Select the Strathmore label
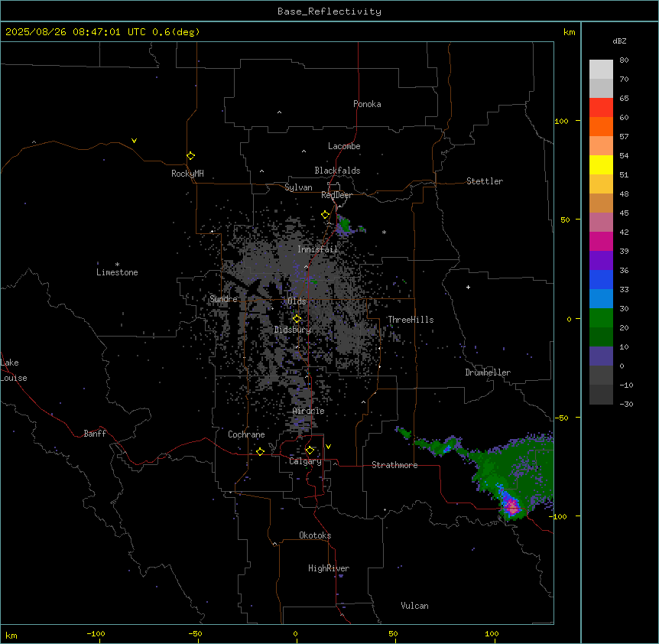The width and height of the screenshot is (659, 644). tap(394, 465)
